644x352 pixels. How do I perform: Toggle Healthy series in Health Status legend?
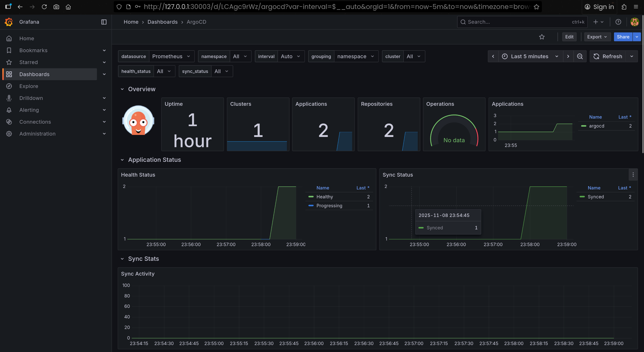pos(325,197)
